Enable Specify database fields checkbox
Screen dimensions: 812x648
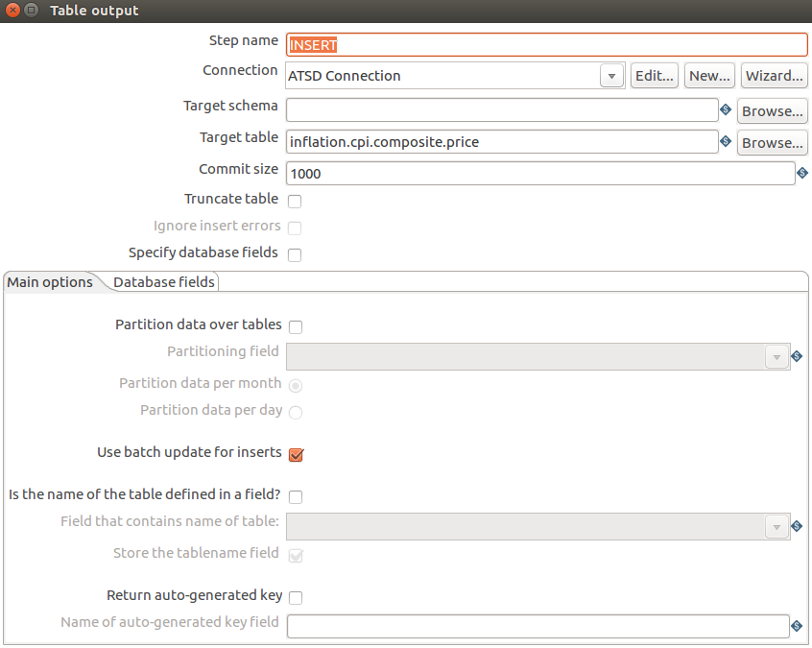tap(295, 254)
